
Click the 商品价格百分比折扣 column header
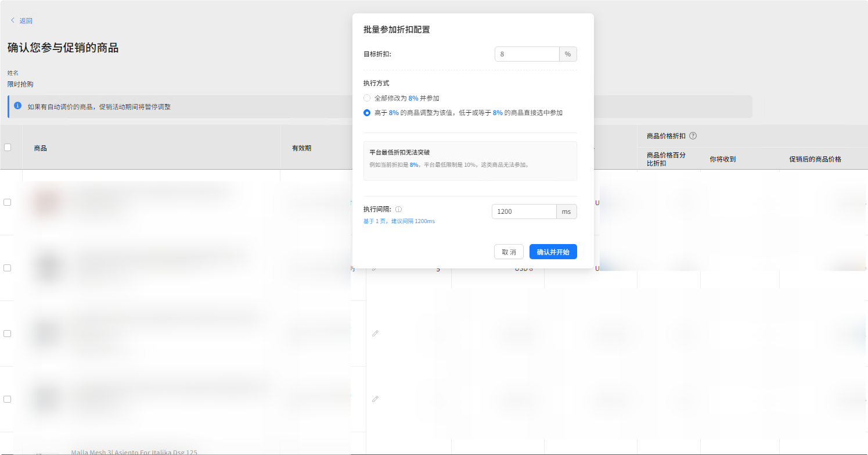coord(668,159)
